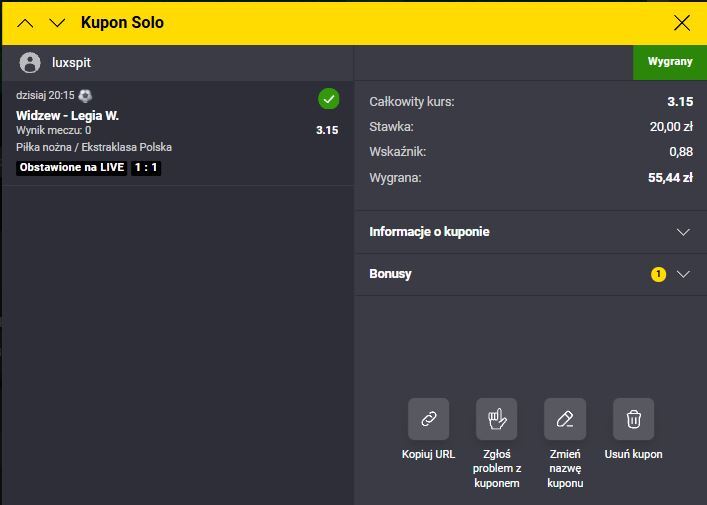Click the green Wygrany status label

[x=669, y=62]
